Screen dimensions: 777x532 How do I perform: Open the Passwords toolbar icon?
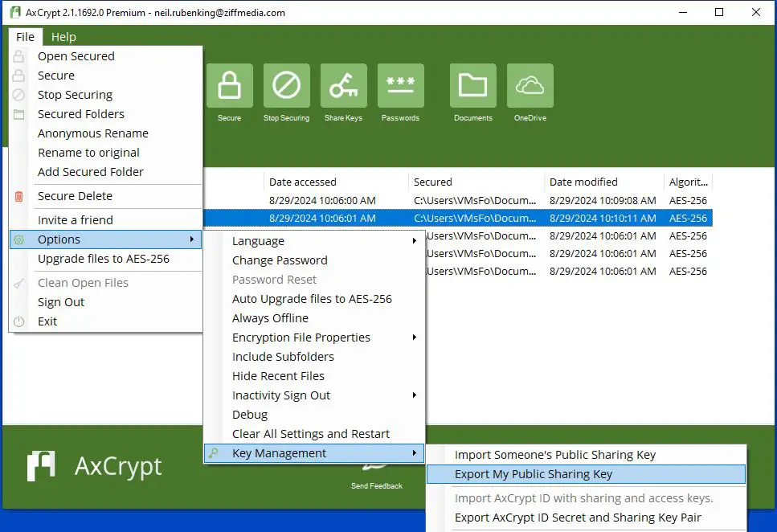pos(400,85)
